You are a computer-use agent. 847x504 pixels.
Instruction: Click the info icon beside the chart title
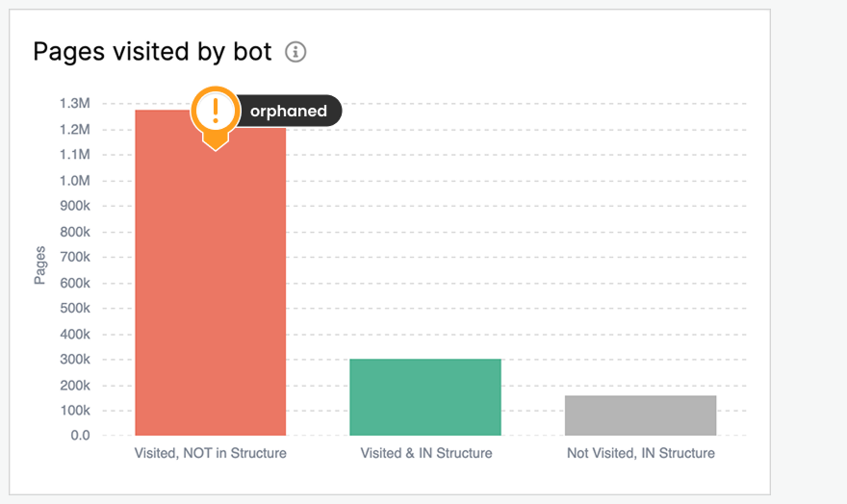[296, 52]
